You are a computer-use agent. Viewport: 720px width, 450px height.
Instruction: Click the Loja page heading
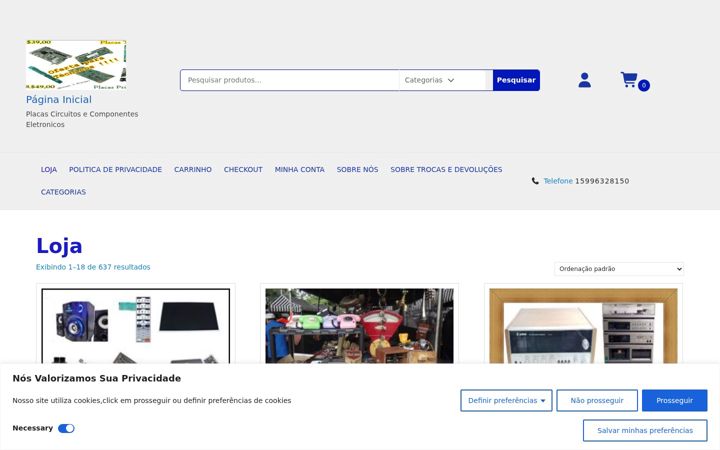[59, 246]
